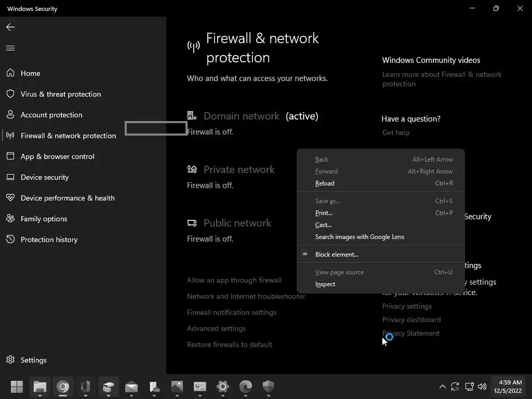The height and width of the screenshot is (399, 532).
Task: Open the Privacy dashboard link
Action: (411, 320)
